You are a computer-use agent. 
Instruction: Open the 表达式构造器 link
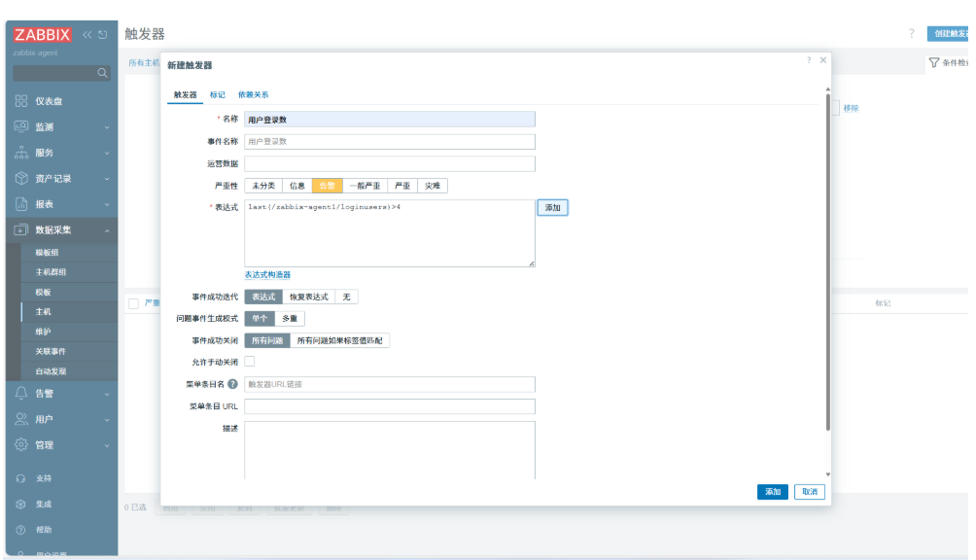tap(267, 274)
